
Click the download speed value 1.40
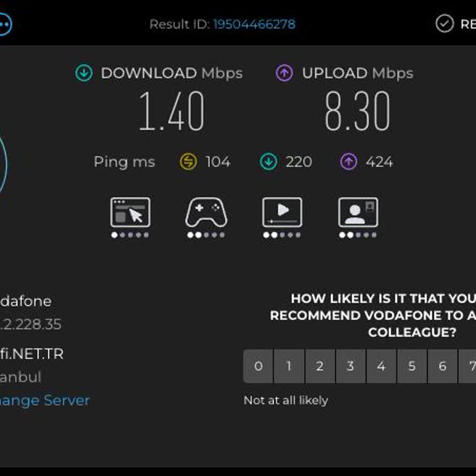coord(171,111)
